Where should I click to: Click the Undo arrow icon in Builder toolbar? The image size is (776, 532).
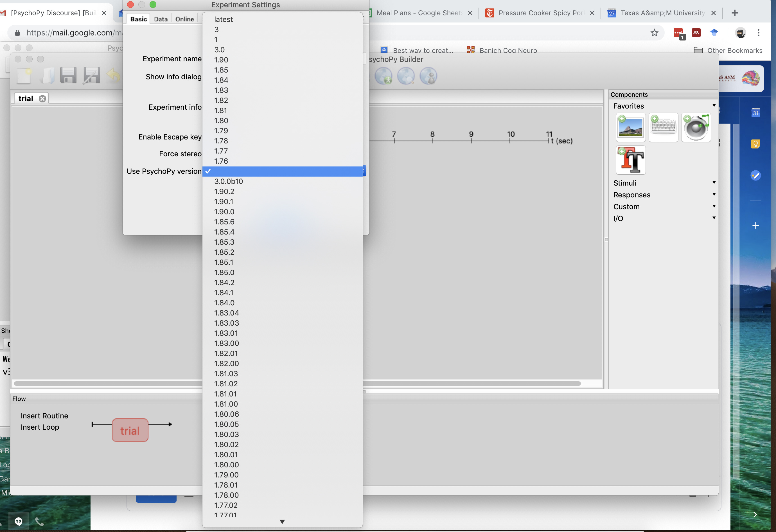point(114,75)
